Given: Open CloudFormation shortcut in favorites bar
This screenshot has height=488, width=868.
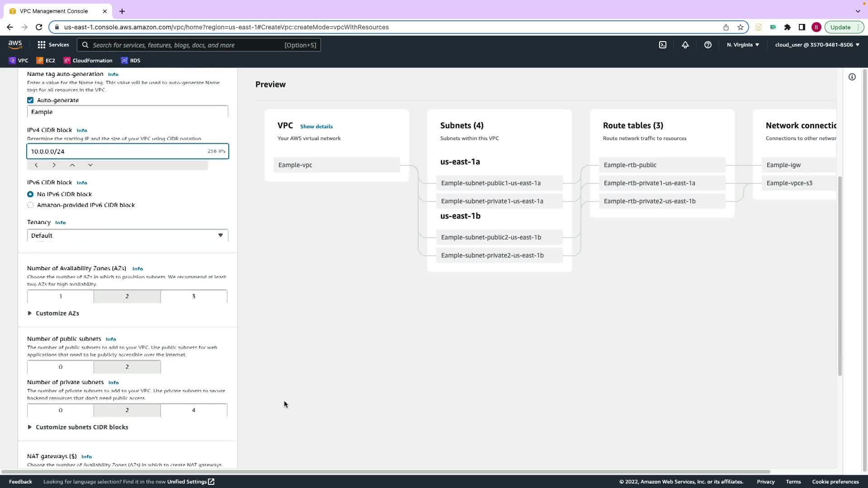Looking at the screenshot, I should pyautogui.click(x=88, y=61).
